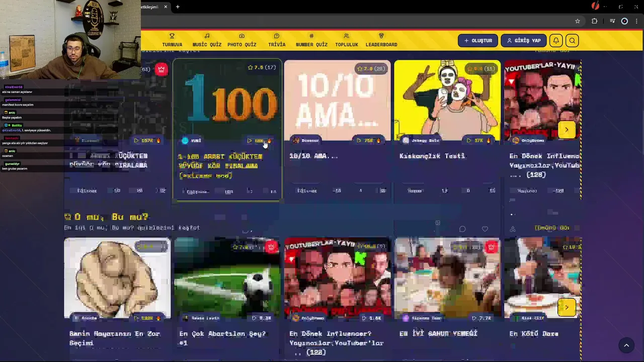Open the Music Quiz nav item
The image size is (644, 362).
207,40
